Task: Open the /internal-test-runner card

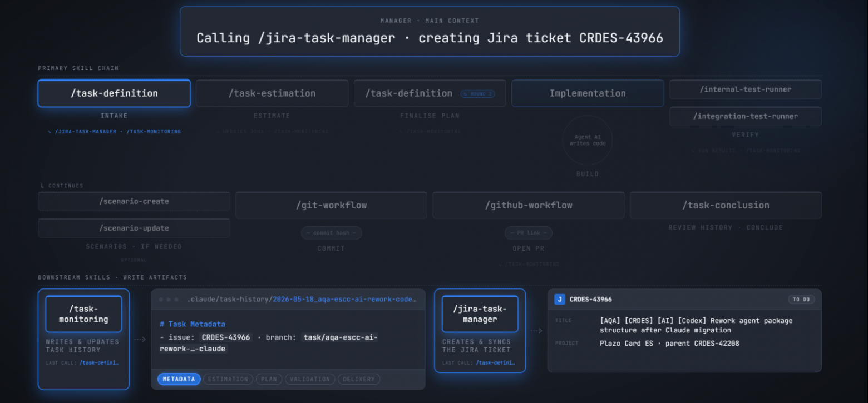Action: [x=746, y=89]
